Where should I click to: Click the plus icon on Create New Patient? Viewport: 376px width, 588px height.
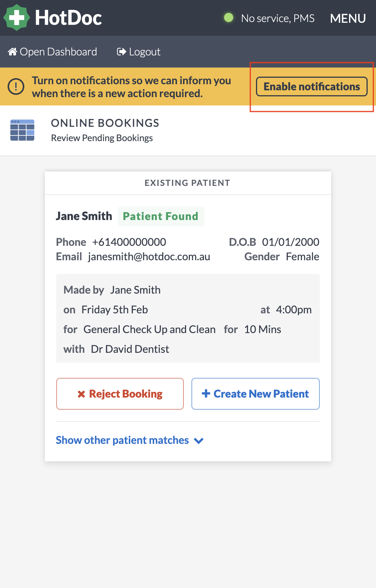[x=206, y=393]
